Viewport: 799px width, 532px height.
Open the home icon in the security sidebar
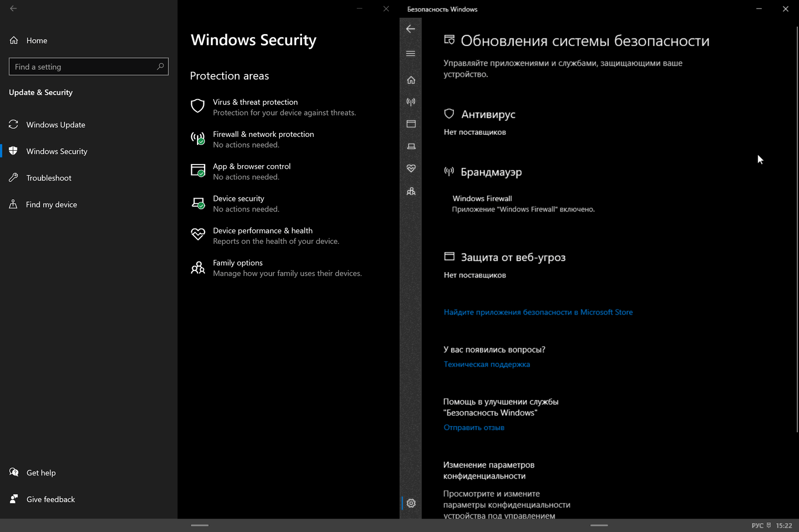[411, 80]
